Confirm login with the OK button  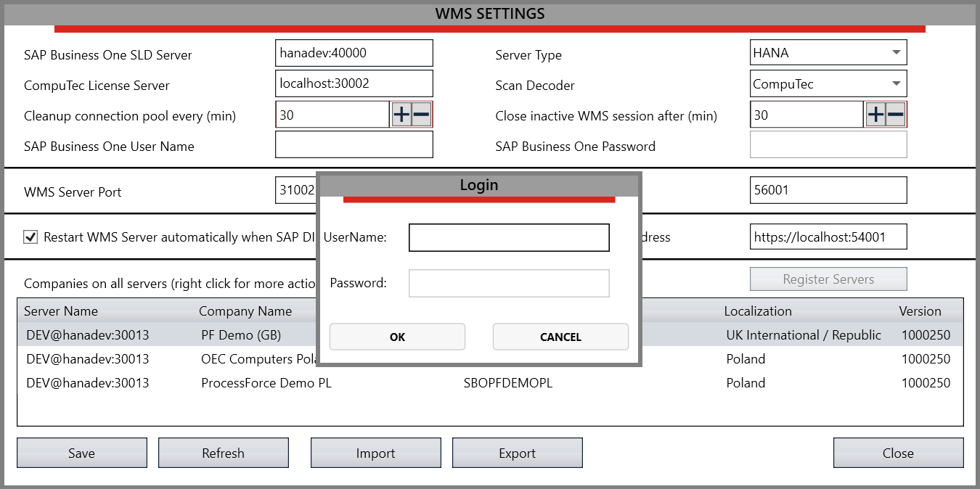397,337
